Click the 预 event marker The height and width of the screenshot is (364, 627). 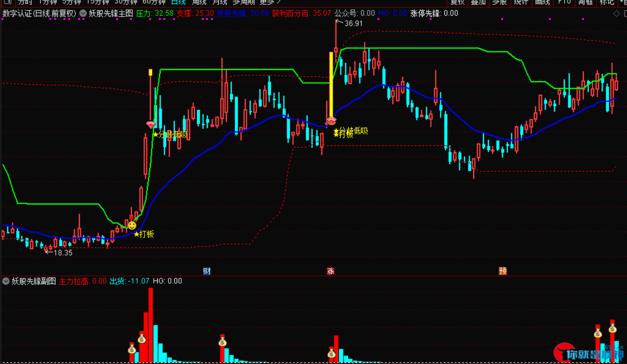pyautogui.click(x=503, y=271)
